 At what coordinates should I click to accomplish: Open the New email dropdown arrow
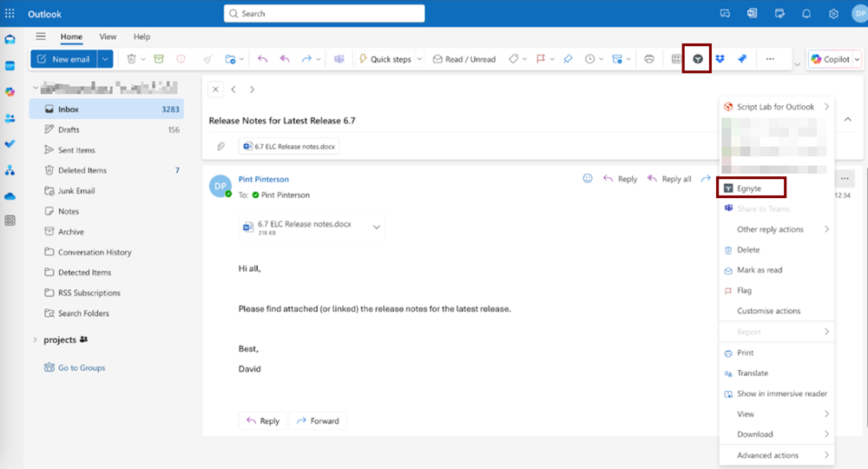(105, 59)
